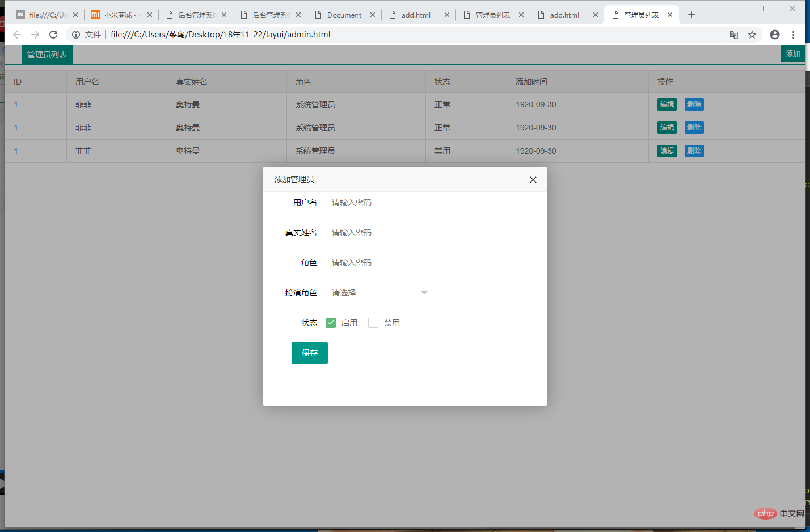Go back using the browser back arrow

[x=17, y=35]
